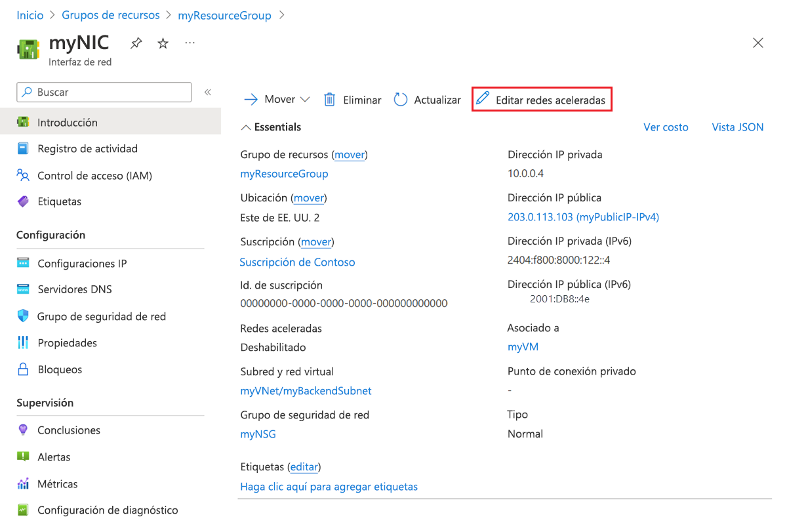
Task: Pin myNIC to the dashboard
Action: pos(136,44)
